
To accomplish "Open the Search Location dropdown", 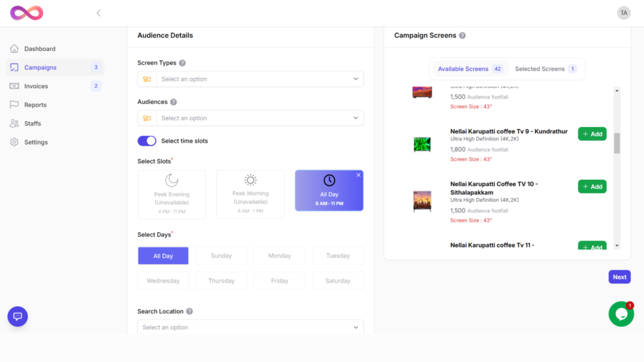I will (250, 327).
